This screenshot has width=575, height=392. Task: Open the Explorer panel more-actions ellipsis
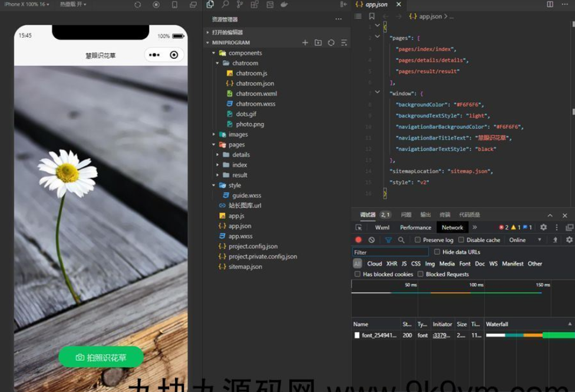(x=339, y=19)
